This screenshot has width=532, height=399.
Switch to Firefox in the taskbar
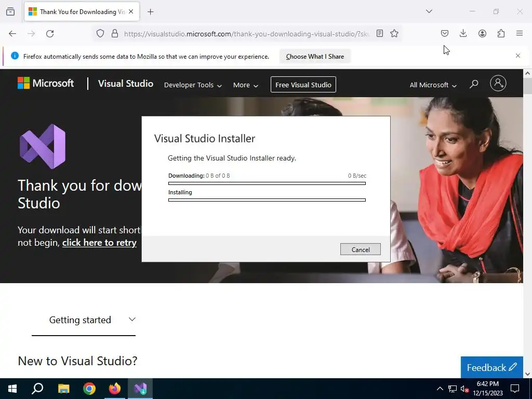[115, 389]
